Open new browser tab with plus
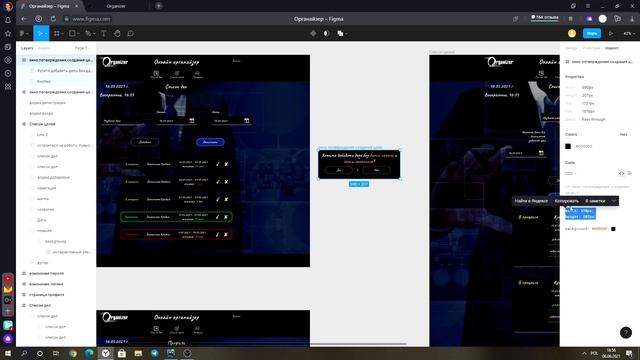Viewport: 640px width, 360px height. [x=159, y=6]
